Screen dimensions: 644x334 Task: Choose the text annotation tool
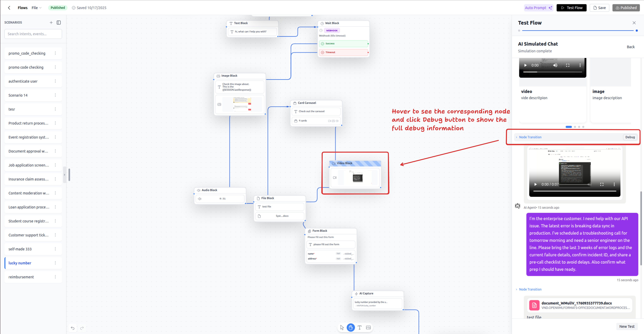359,328
